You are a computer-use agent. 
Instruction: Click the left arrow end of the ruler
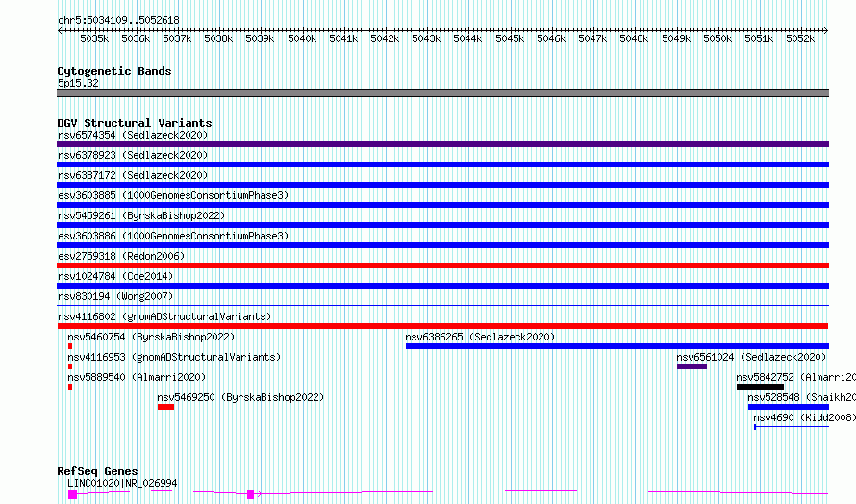point(60,30)
